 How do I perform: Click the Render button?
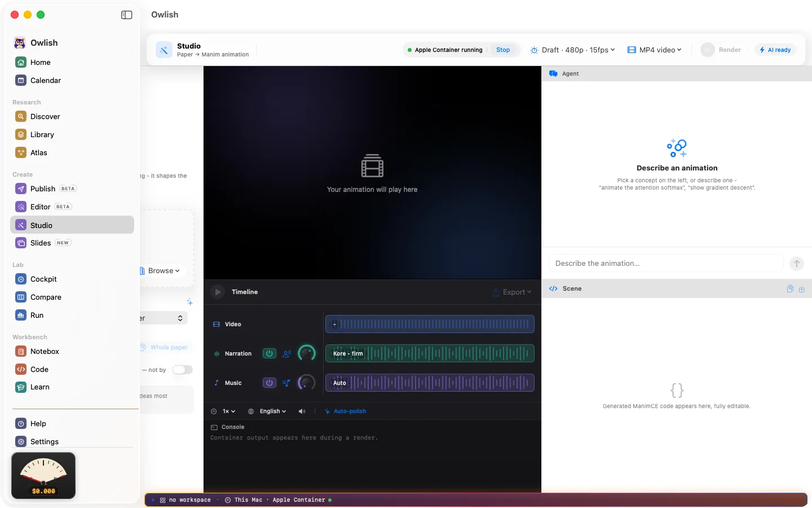click(x=721, y=50)
